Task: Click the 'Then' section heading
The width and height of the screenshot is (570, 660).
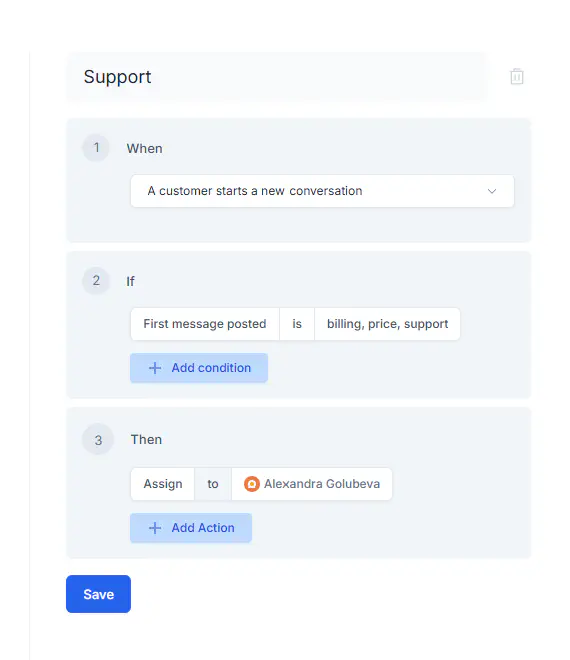Action: pos(146,439)
